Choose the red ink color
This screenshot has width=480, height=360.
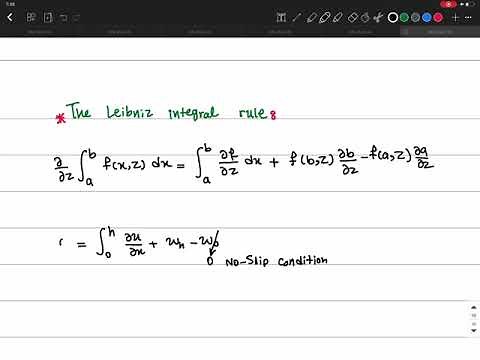[438, 17]
